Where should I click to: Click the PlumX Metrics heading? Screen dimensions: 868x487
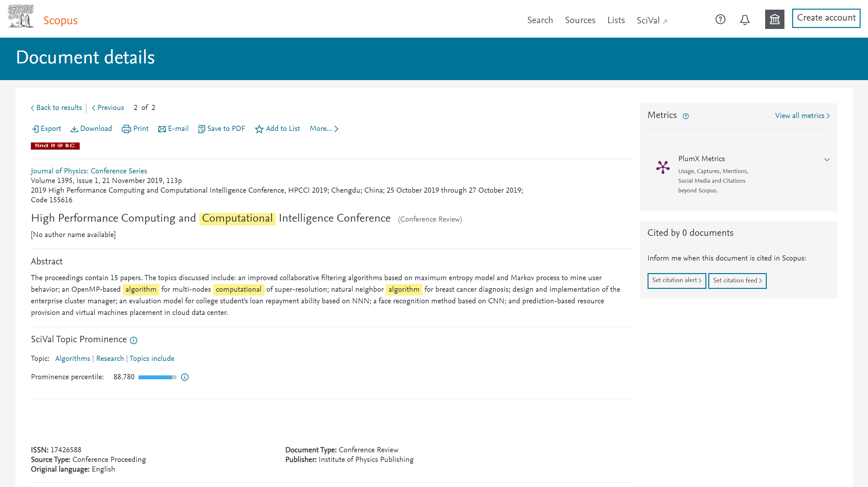click(702, 159)
